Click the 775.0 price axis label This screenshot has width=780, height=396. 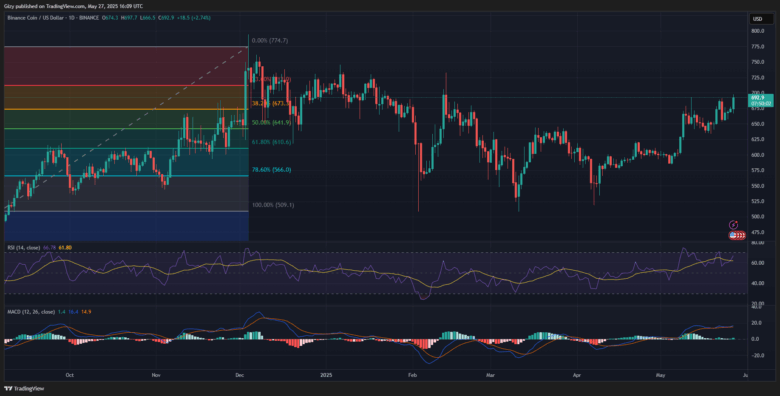click(759, 47)
